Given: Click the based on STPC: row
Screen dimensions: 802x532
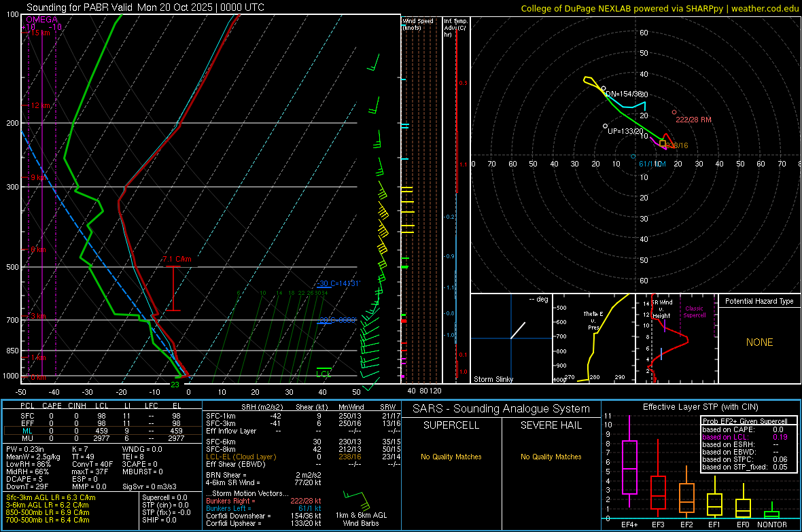Looking at the screenshot, I should coord(745,459).
